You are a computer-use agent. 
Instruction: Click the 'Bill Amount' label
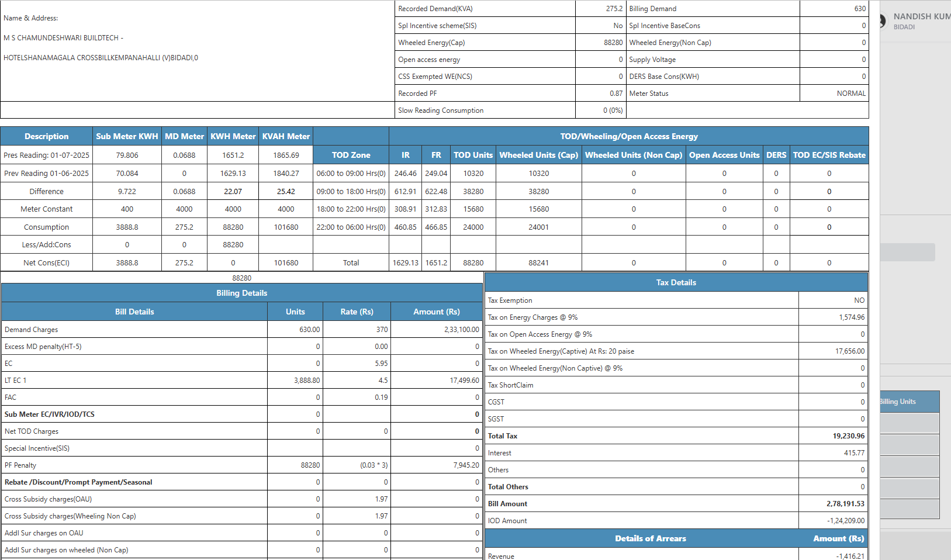click(507, 504)
